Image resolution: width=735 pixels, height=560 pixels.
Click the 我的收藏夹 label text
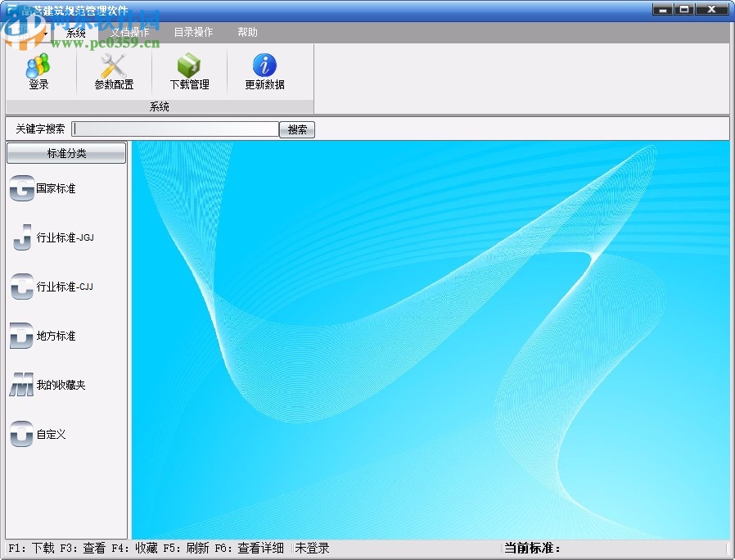pyautogui.click(x=61, y=385)
